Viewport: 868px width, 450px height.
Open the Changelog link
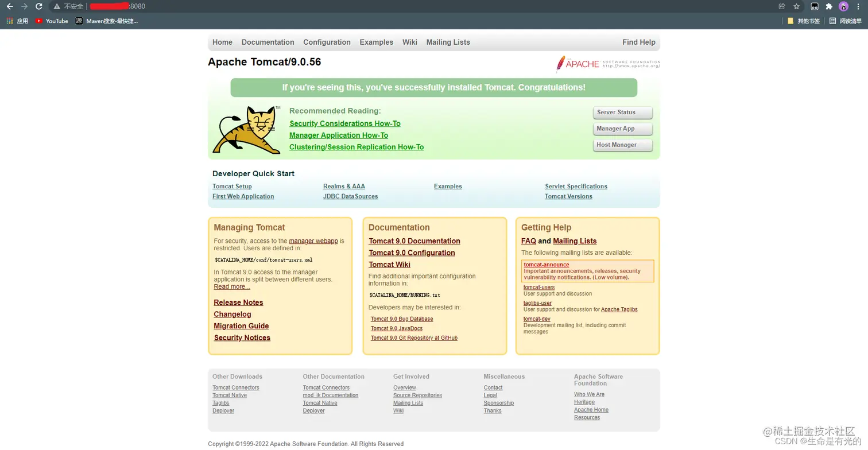click(x=232, y=314)
